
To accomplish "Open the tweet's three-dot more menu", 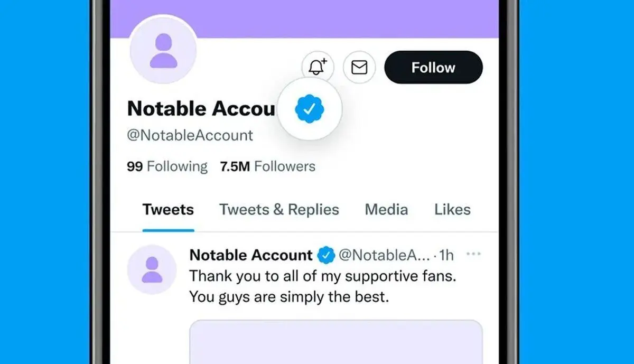I will [x=473, y=255].
